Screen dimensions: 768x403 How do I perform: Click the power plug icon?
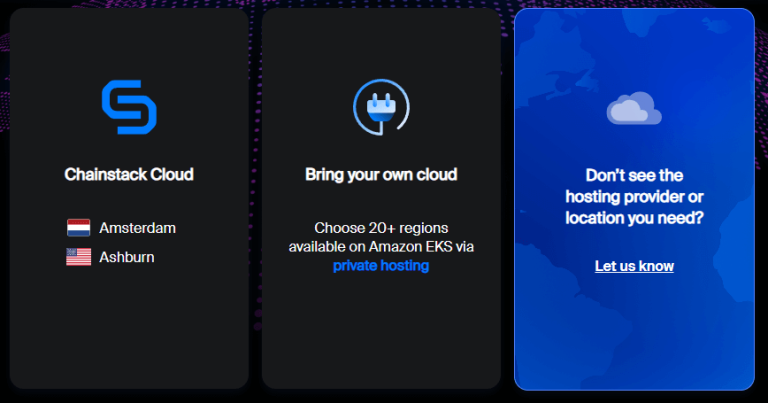[381, 107]
